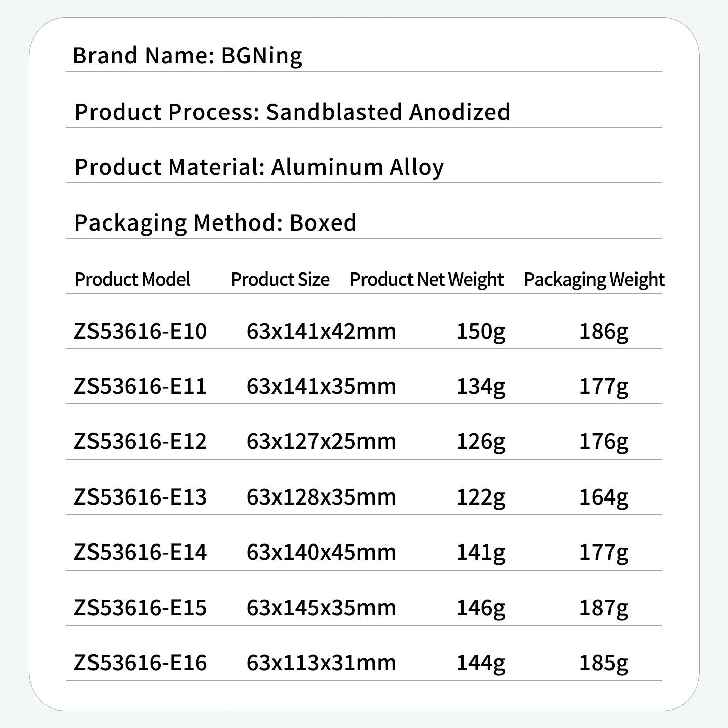Click the Product Size column header

click(280, 280)
